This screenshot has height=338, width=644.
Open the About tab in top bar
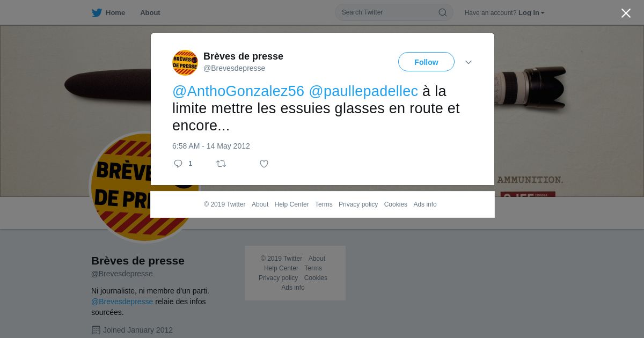pyautogui.click(x=150, y=13)
